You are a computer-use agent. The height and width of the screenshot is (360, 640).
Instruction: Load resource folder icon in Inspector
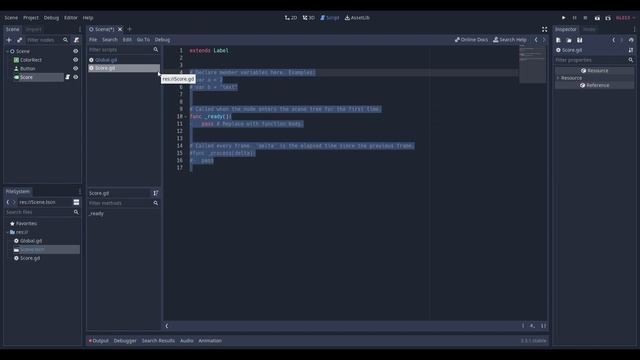(569, 40)
